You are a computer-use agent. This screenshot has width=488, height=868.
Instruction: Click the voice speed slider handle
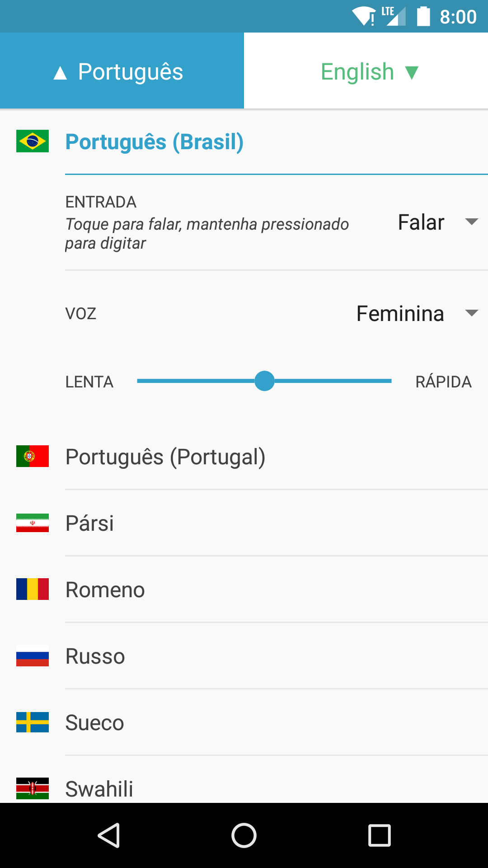(264, 381)
